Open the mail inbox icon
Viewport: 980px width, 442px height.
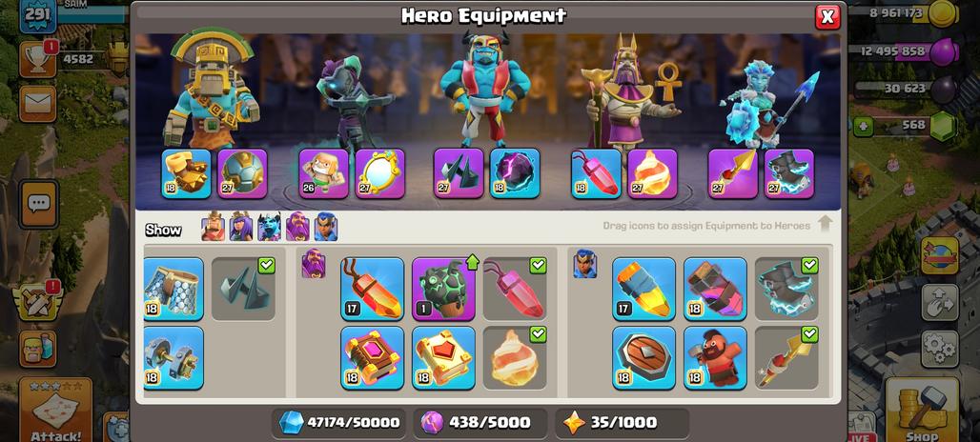click(x=37, y=103)
